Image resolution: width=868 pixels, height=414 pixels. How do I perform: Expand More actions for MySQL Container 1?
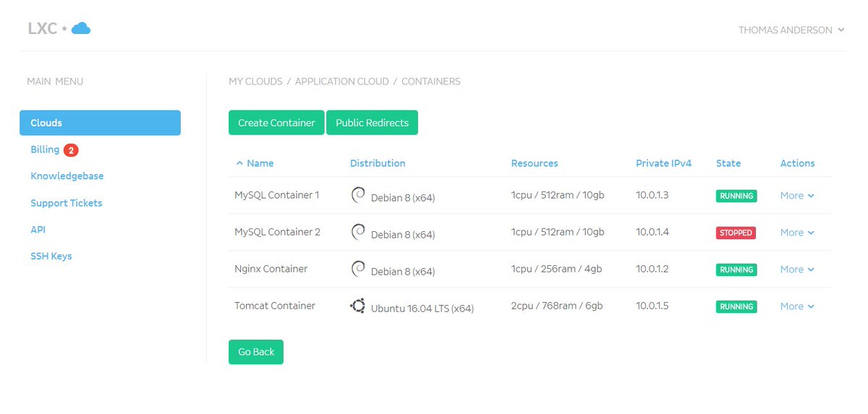point(797,196)
